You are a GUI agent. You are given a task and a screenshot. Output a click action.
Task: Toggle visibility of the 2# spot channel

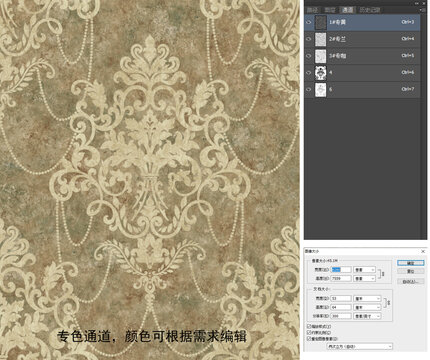coord(309,39)
